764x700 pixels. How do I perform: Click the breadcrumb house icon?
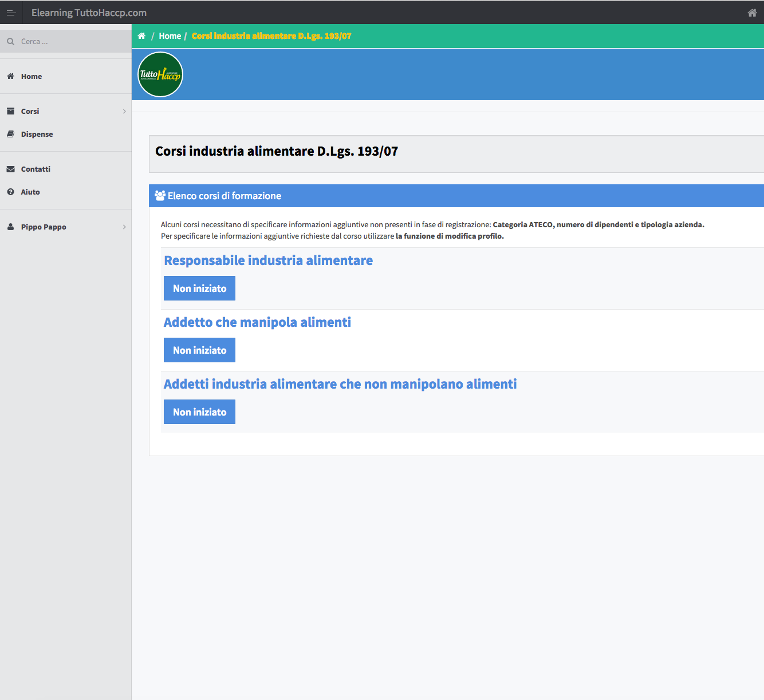[x=141, y=36]
